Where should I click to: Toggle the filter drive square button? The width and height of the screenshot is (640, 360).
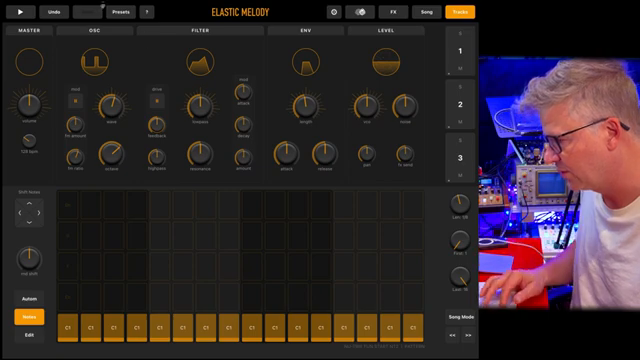click(157, 101)
